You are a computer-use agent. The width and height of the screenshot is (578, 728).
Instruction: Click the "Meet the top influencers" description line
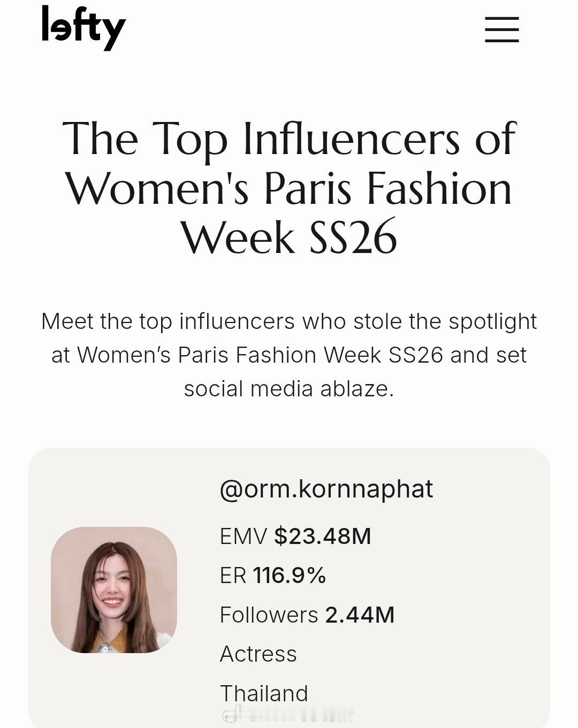[289, 321]
